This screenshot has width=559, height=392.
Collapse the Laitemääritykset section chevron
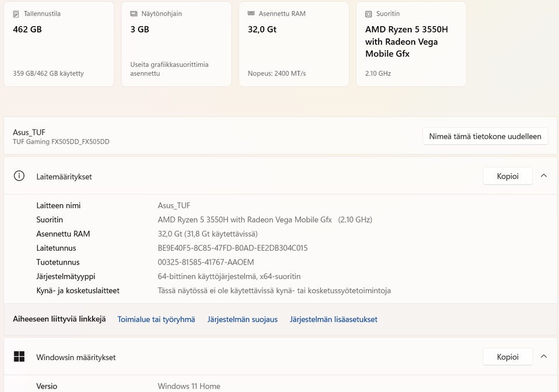(x=544, y=176)
